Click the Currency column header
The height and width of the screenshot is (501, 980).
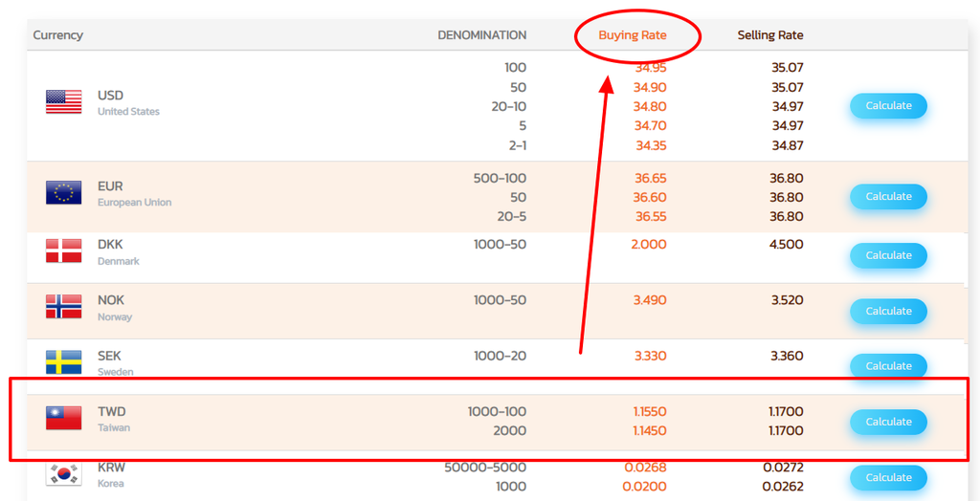pyautogui.click(x=58, y=35)
